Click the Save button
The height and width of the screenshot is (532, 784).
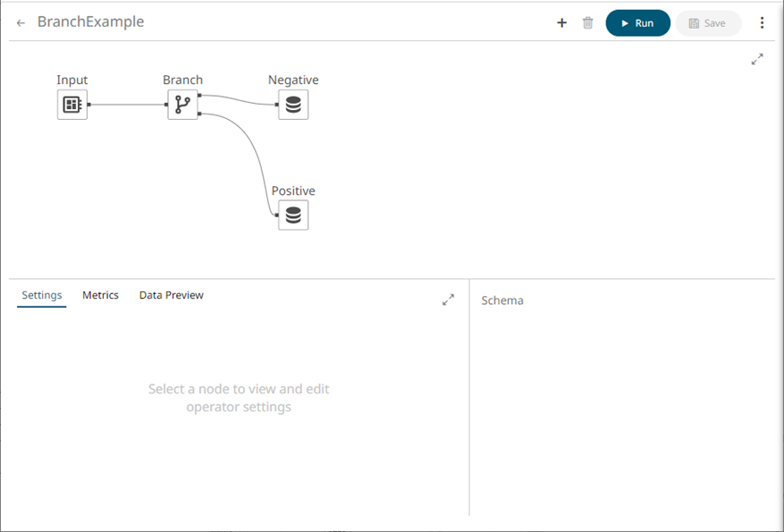pos(708,23)
